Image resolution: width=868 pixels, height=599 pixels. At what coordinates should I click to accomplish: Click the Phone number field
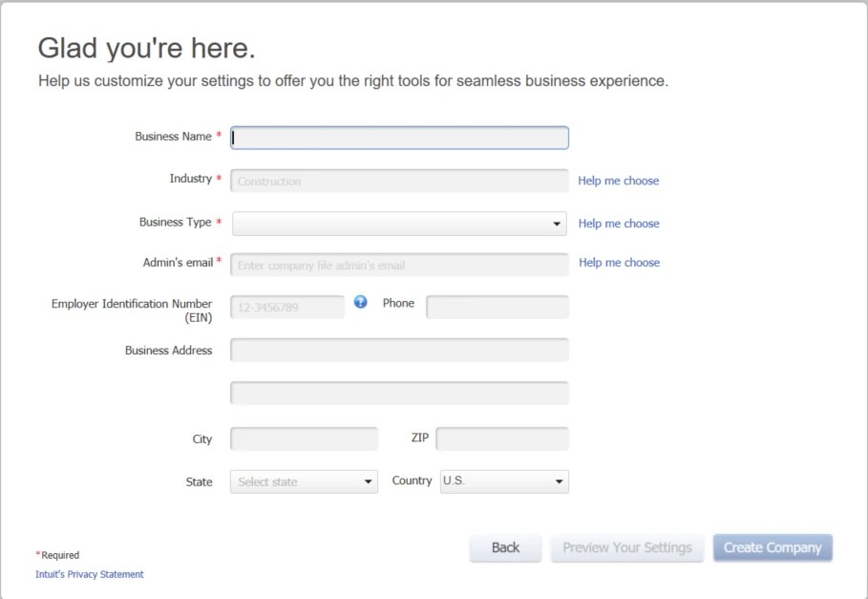click(x=498, y=308)
